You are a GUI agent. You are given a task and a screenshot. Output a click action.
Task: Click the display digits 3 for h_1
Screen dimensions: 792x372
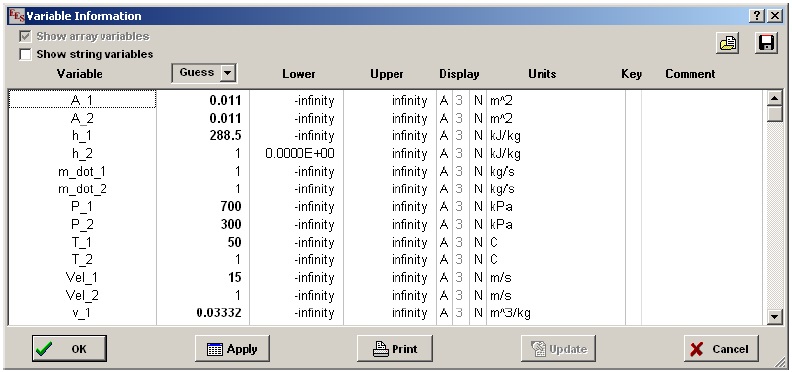click(459, 136)
